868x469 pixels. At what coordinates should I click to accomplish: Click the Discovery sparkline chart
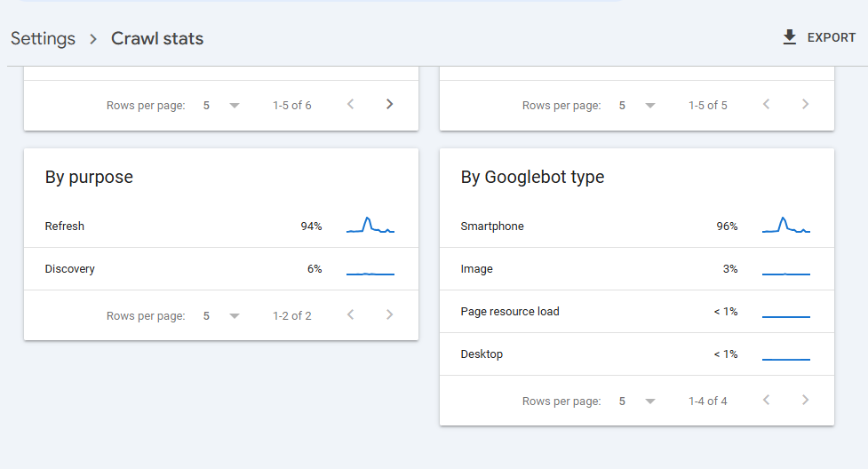click(370, 274)
